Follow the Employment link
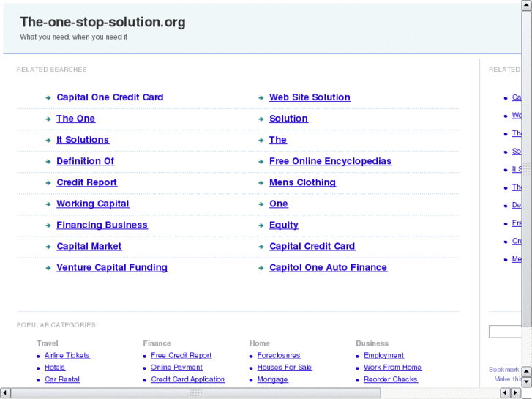 pos(383,356)
